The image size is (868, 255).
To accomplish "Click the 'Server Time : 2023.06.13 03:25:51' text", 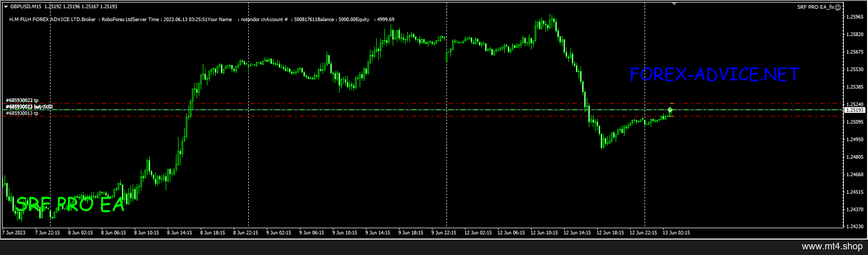I will pyautogui.click(x=171, y=20).
